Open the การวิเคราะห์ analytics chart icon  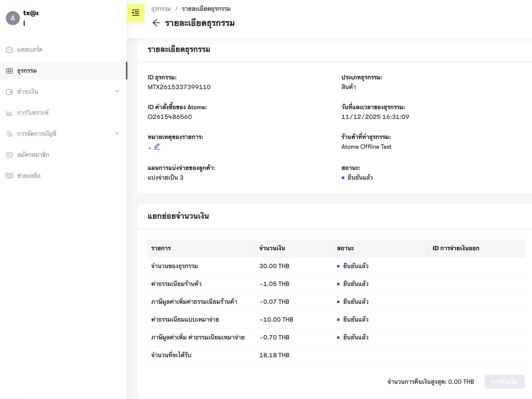[9, 112]
